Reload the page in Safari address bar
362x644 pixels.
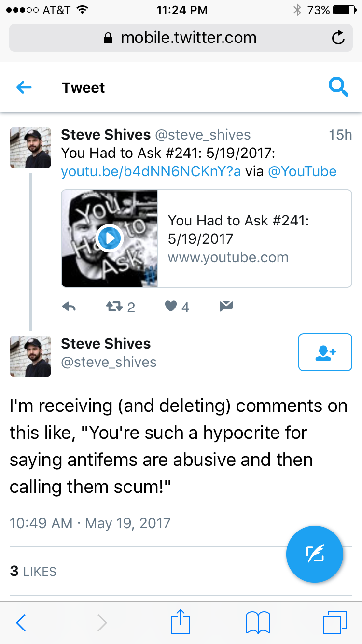338,38
